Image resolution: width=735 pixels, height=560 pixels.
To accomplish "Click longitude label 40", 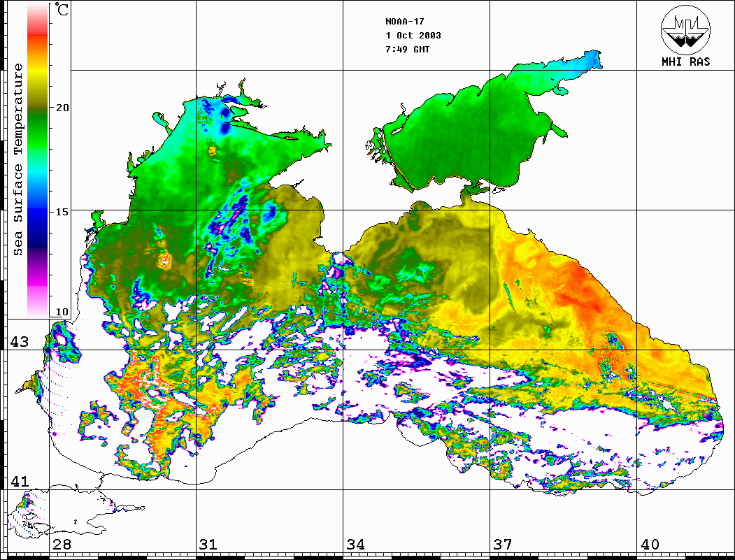I will [649, 544].
